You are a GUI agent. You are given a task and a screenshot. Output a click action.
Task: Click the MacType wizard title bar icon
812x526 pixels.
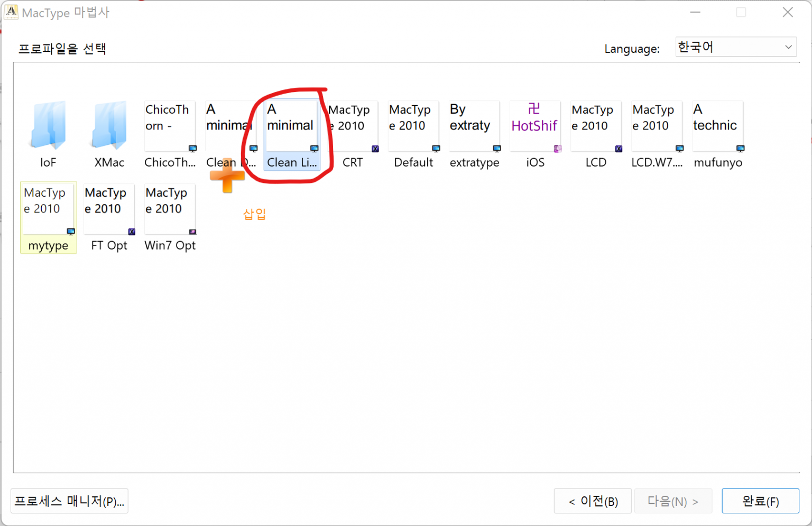pos(11,12)
